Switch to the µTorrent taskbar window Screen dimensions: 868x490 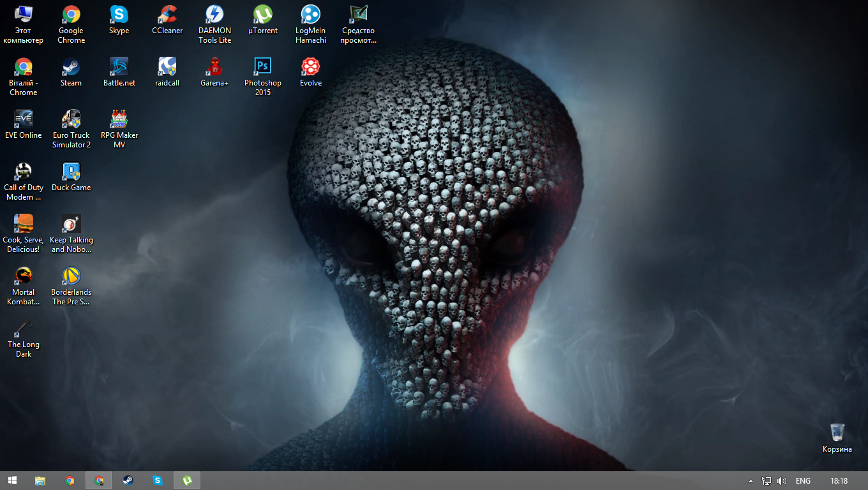click(187, 480)
